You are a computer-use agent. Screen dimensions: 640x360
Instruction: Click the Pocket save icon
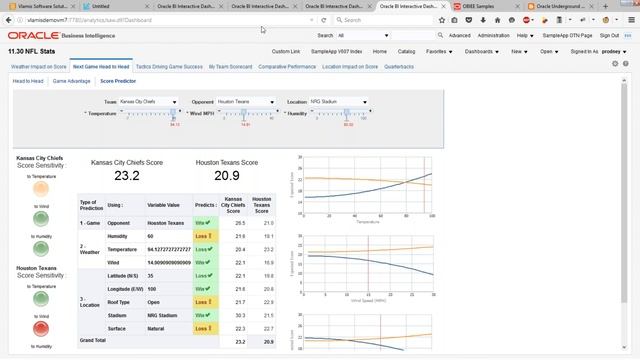469,20
